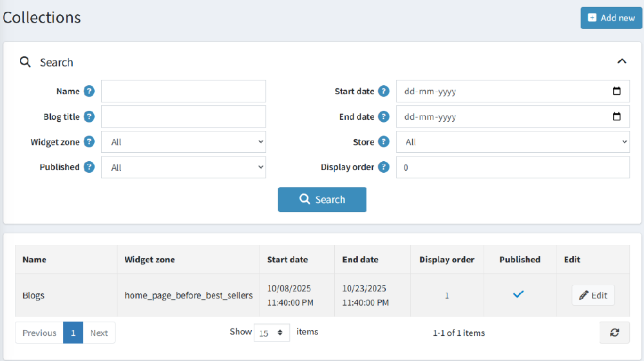Open the Widget zone dropdown

(184, 142)
